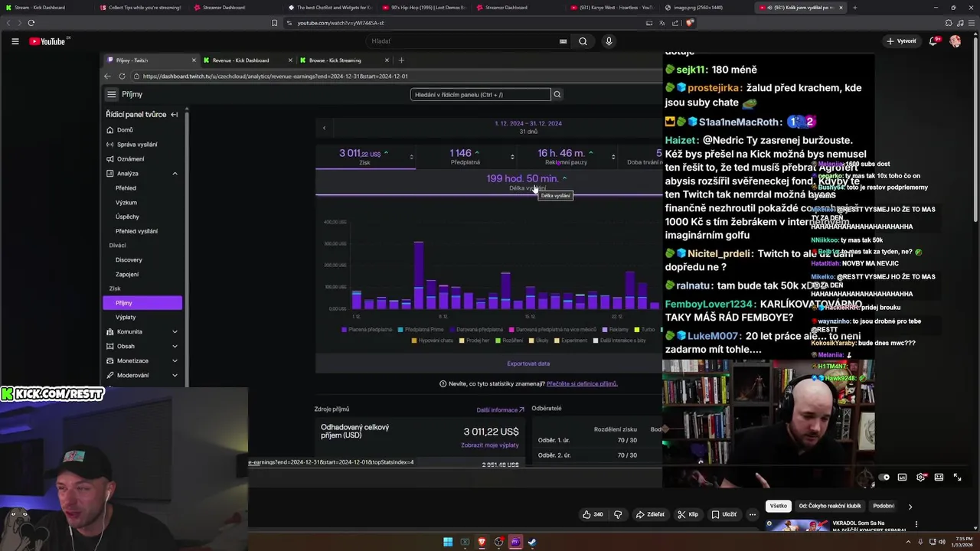Open more actions ellipsis under the video
Screen dimensions: 980x551
coord(753,514)
